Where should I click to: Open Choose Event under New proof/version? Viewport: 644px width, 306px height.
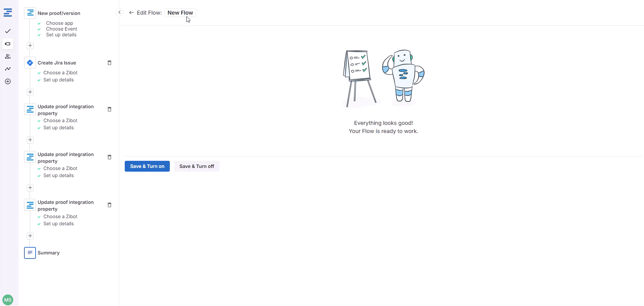(61, 29)
